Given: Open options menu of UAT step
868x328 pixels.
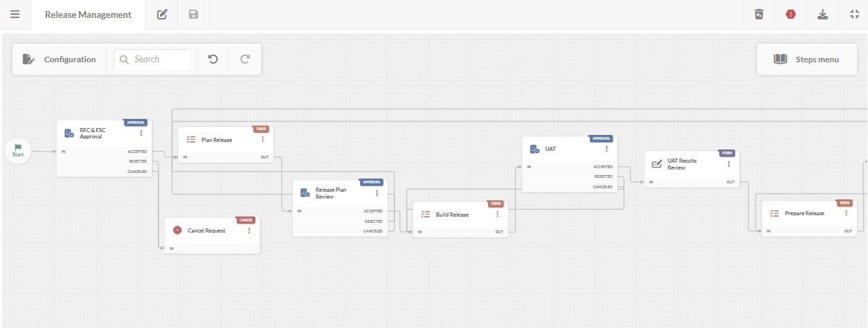Looking at the screenshot, I should (607, 149).
